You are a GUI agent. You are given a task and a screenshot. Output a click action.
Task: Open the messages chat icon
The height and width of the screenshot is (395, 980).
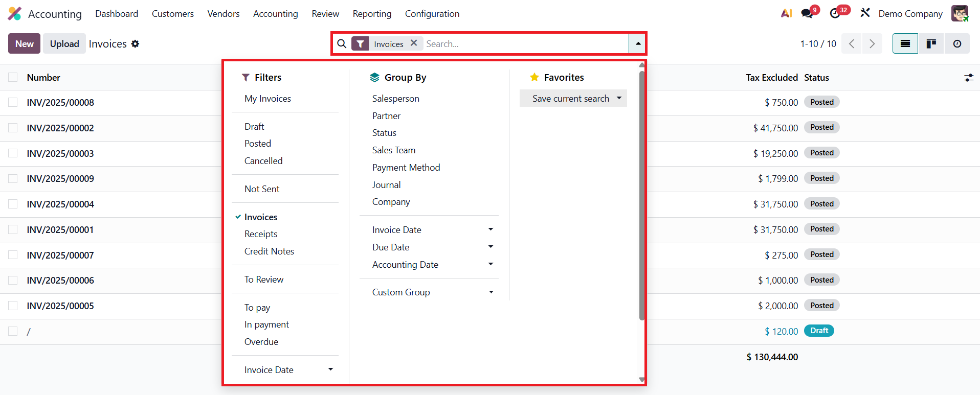(807, 13)
